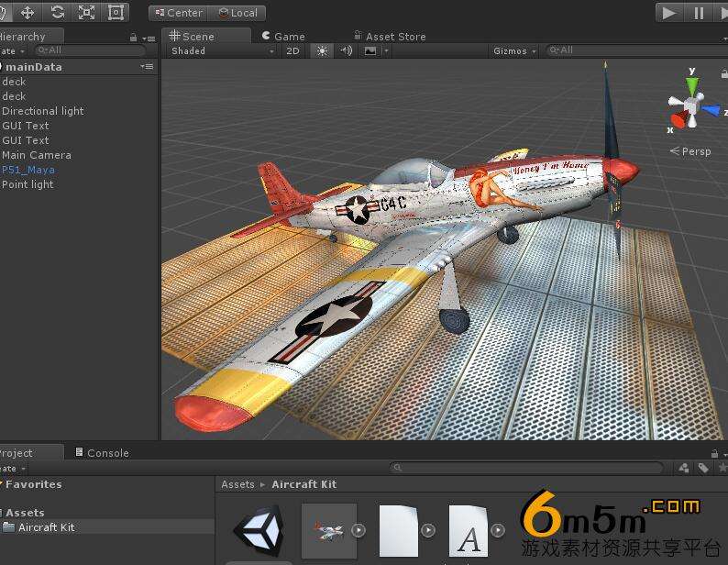Open the Shaded draw mode dropdown
The width and height of the screenshot is (728, 565).
tap(222, 50)
